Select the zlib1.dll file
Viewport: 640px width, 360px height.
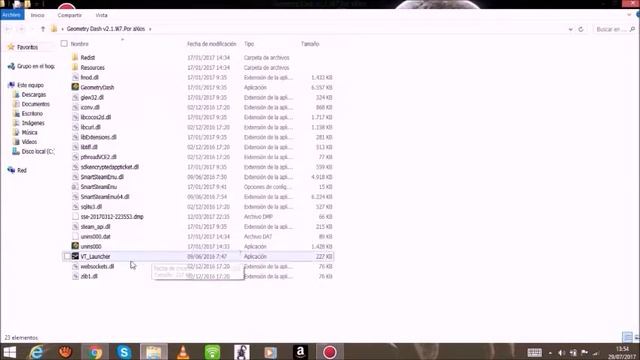[x=89, y=276]
